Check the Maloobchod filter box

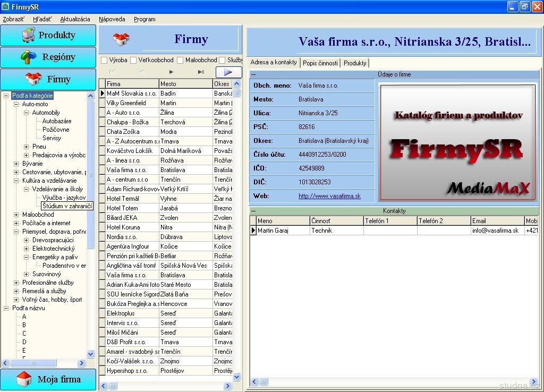tap(180, 61)
